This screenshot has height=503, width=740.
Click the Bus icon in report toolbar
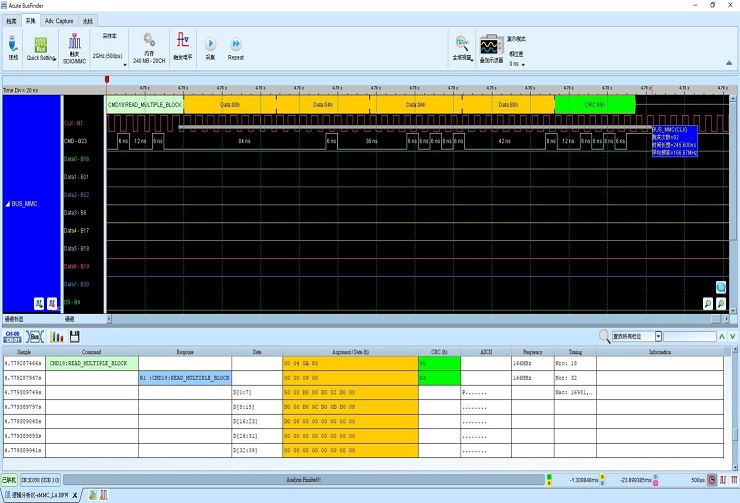(x=34, y=337)
